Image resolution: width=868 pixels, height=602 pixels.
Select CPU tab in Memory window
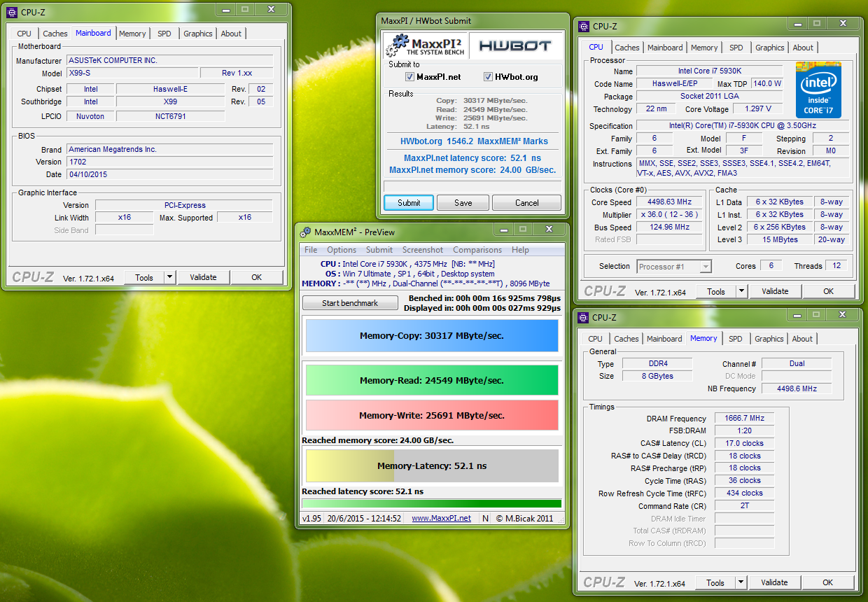596,339
